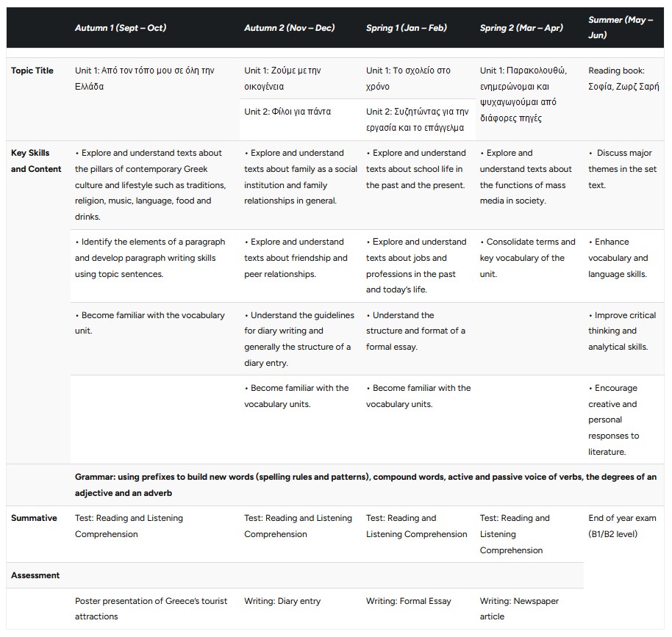672x637 pixels.
Task: Click the Improve critical thinking bullet cell
Action: click(622, 331)
